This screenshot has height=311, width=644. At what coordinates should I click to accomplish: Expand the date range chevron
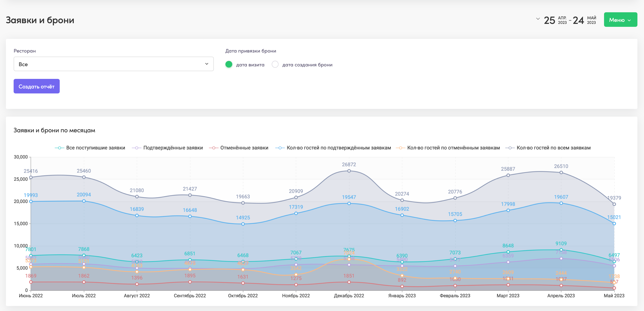click(x=538, y=19)
